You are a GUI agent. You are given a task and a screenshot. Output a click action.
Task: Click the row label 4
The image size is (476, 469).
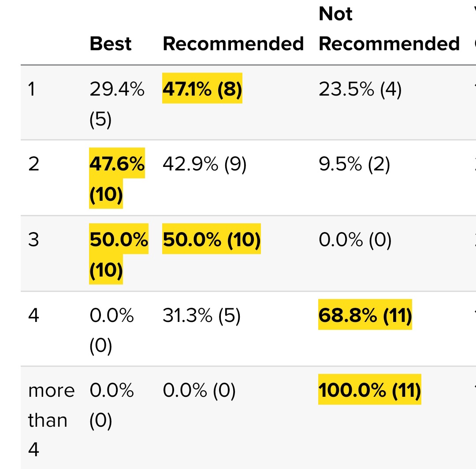click(33, 315)
